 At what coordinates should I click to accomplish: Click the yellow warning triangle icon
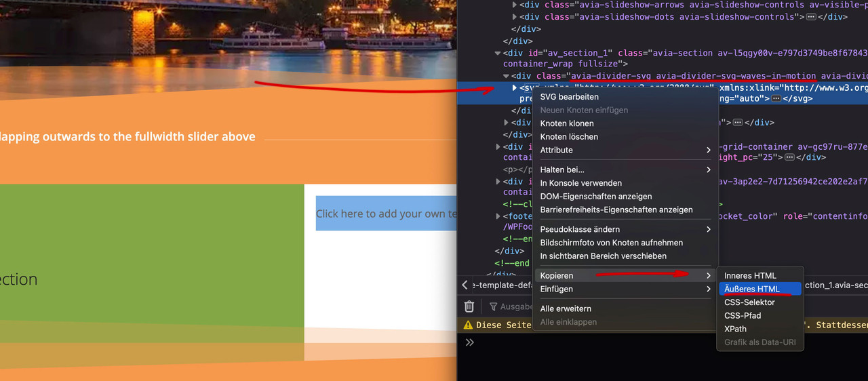pyautogui.click(x=468, y=325)
